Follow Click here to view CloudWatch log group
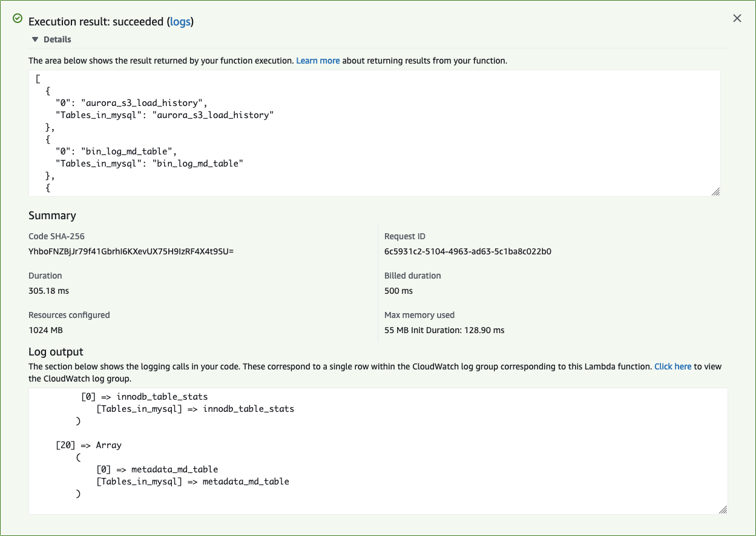Image resolution: width=756 pixels, height=536 pixels. pos(672,367)
